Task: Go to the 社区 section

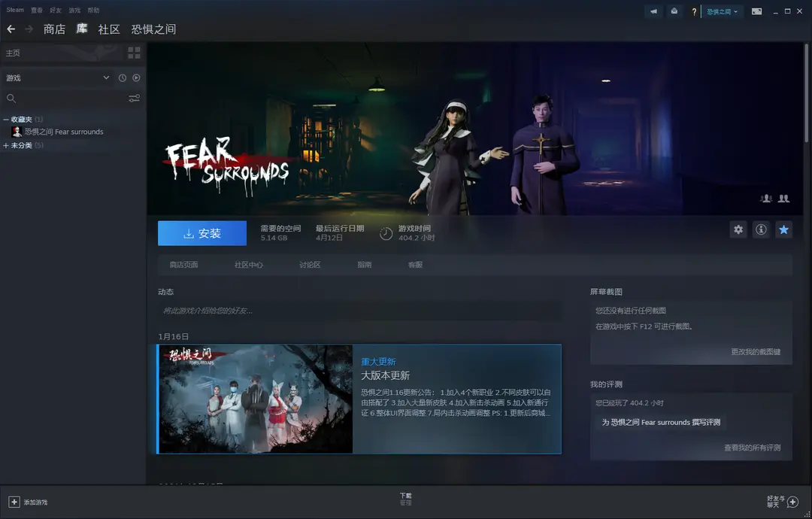Action: click(x=109, y=29)
